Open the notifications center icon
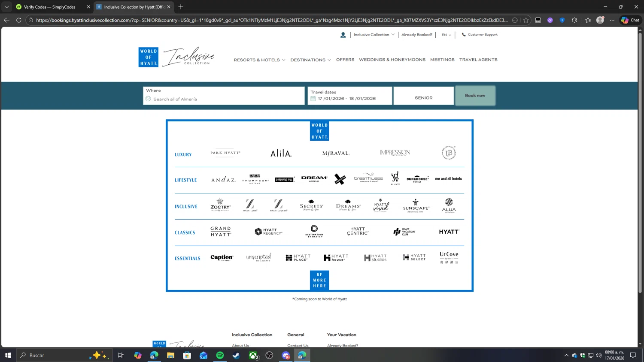 coord(633,355)
